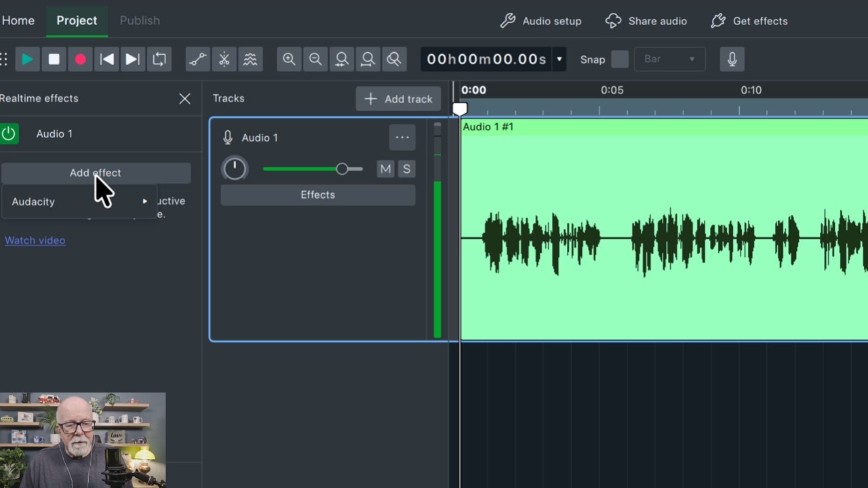Open the time format dropdown arrow
Image resolution: width=868 pixels, height=488 pixels.
(x=559, y=59)
